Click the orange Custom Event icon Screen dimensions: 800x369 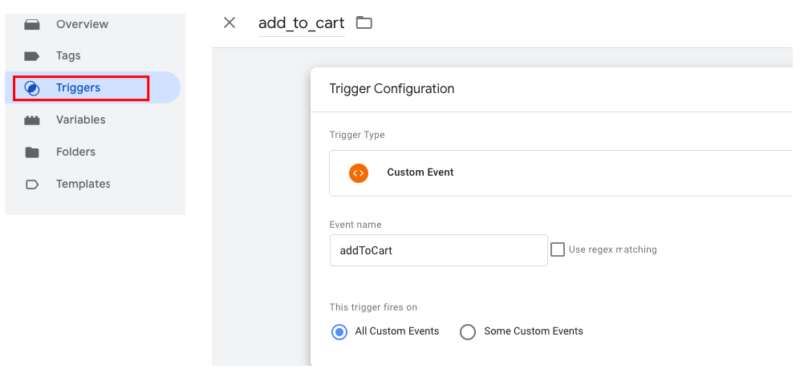pos(359,173)
